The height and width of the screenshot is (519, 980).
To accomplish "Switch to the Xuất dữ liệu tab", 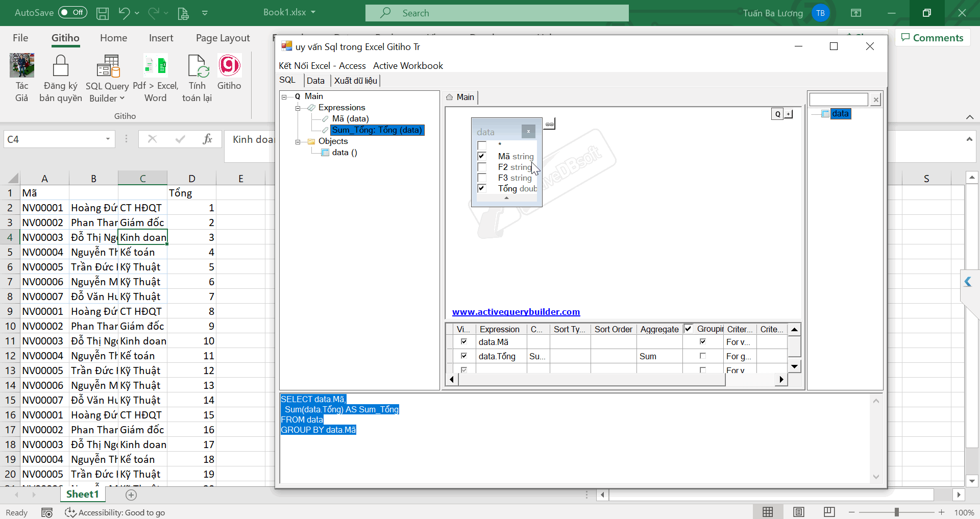I will [x=356, y=81].
